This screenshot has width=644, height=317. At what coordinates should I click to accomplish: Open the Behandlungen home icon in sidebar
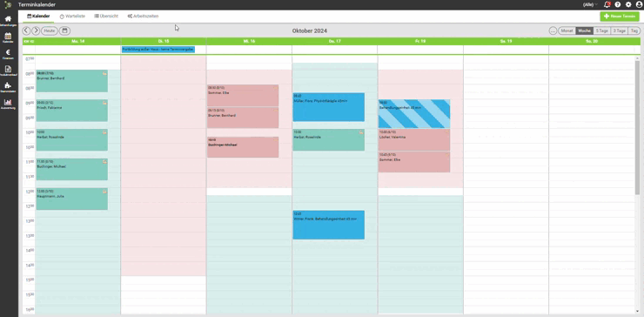8,20
